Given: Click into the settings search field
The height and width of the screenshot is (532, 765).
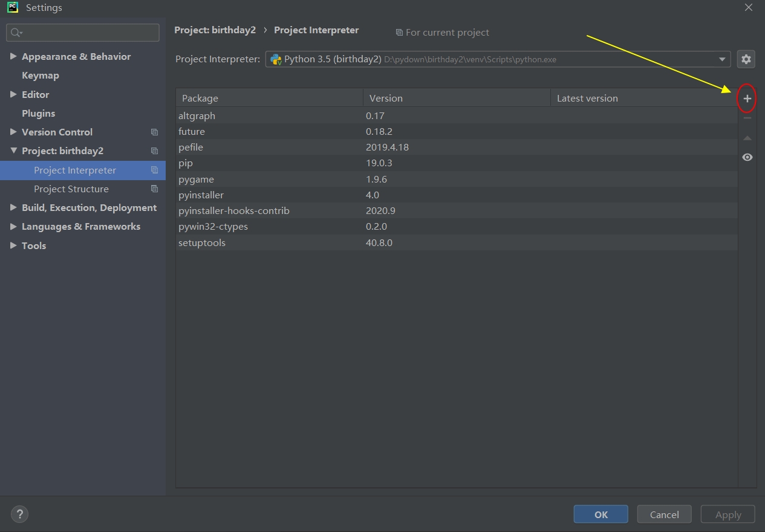Looking at the screenshot, I should pyautogui.click(x=83, y=33).
